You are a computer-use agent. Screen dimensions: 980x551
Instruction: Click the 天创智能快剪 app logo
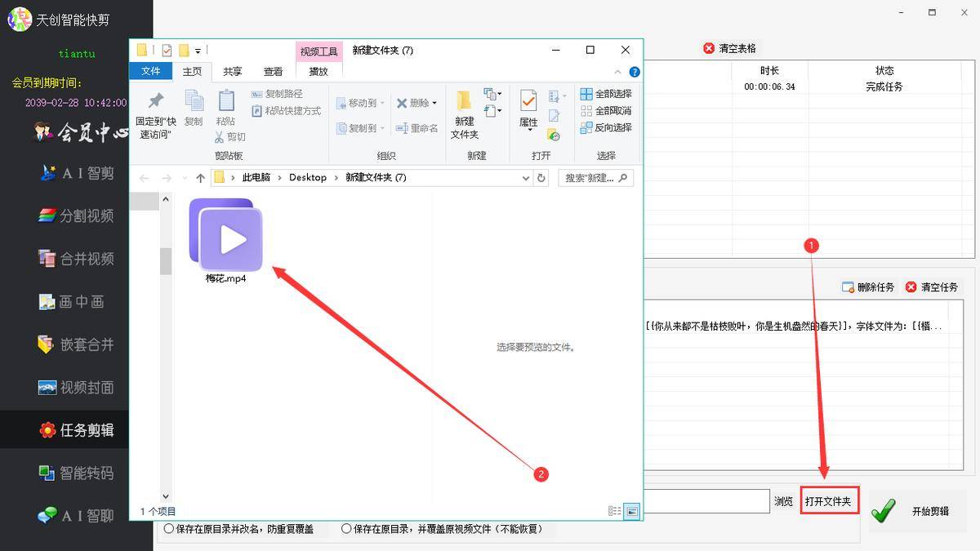[x=20, y=18]
